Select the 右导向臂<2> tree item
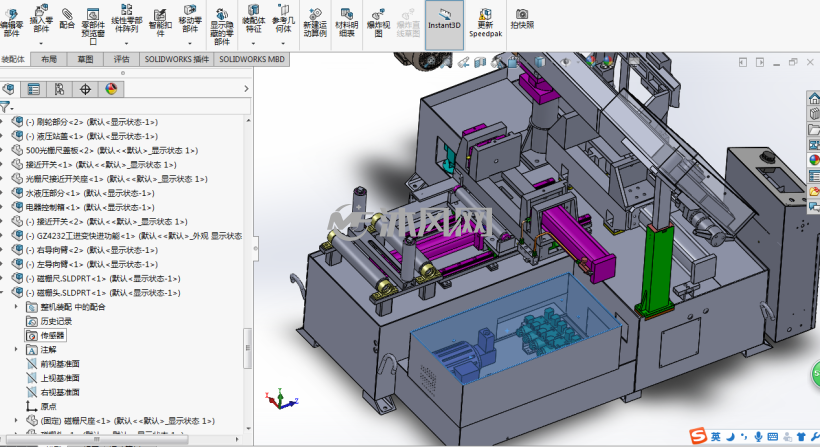820x447 pixels. pyautogui.click(x=86, y=250)
